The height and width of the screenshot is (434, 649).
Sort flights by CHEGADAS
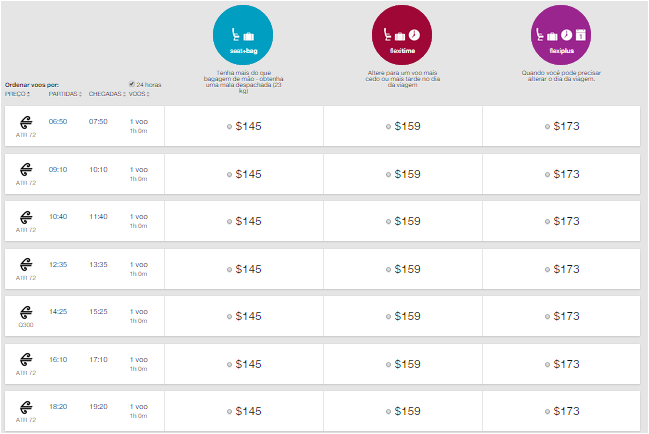105,93
